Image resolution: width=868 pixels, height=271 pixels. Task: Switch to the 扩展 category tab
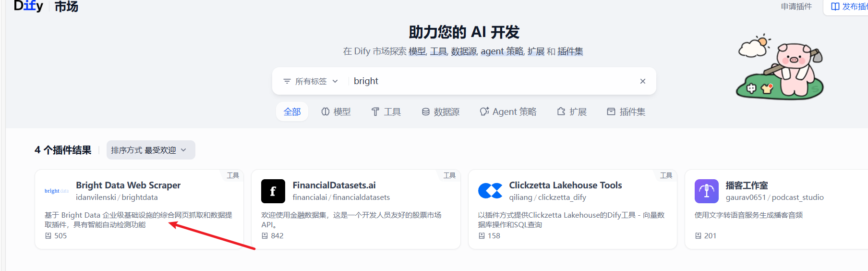click(x=572, y=111)
